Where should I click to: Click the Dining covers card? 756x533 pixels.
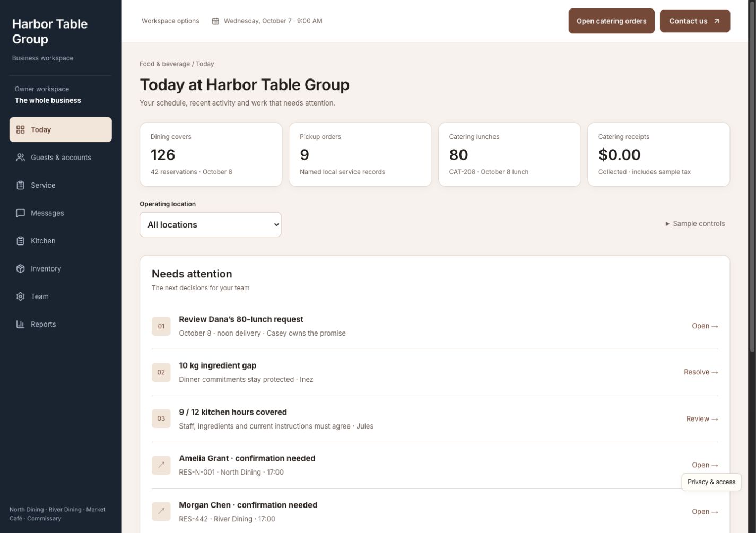[x=211, y=154]
